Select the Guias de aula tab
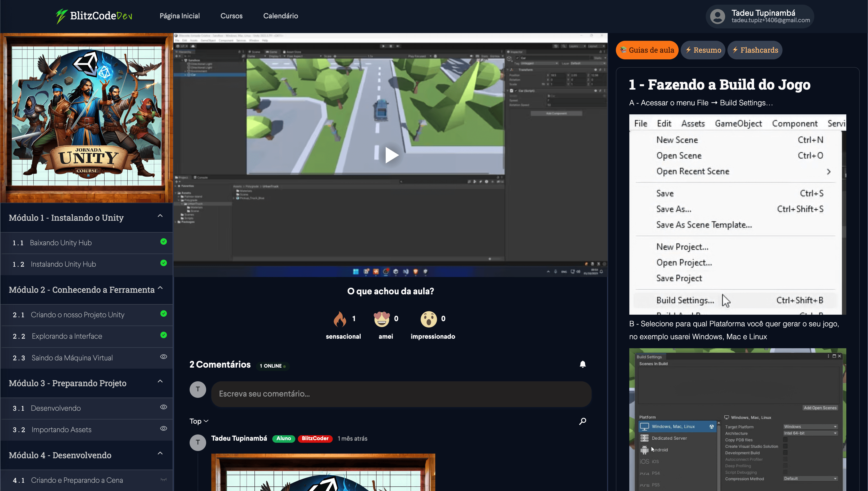The width and height of the screenshot is (868, 491). tap(647, 50)
